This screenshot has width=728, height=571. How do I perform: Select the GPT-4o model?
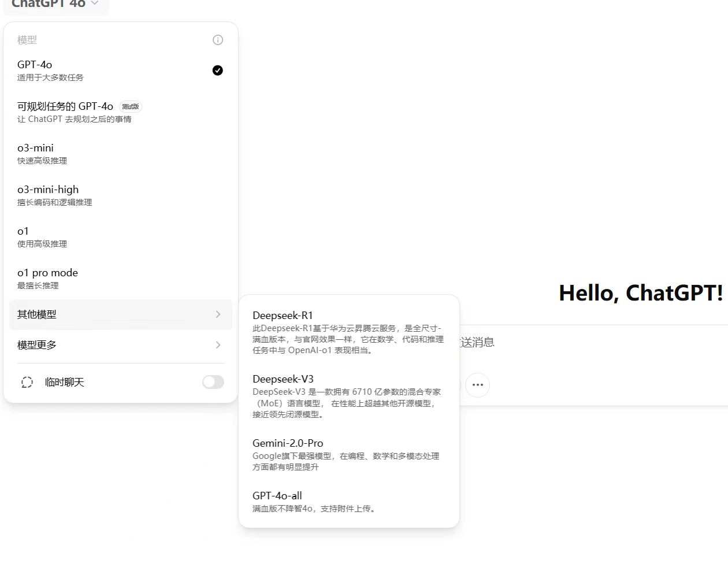click(x=120, y=71)
